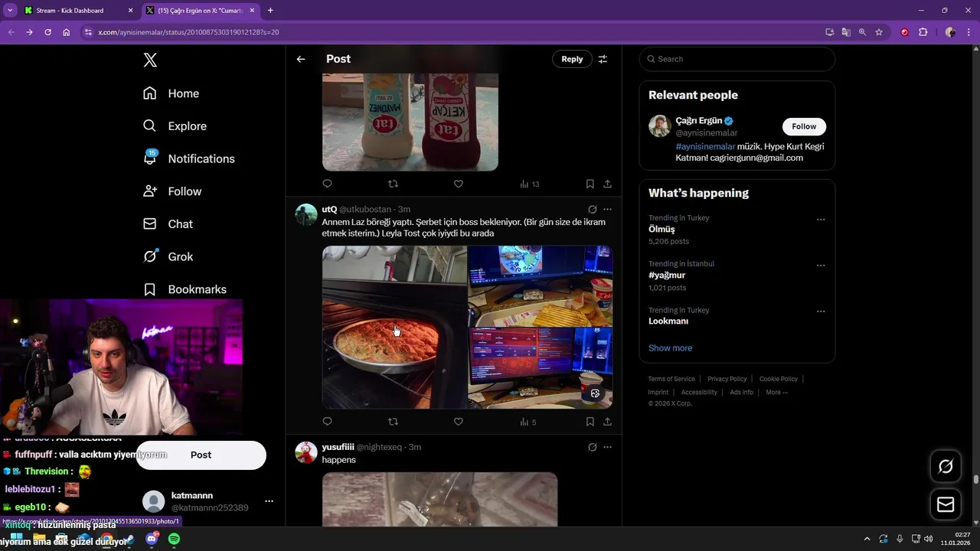The height and width of the screenshot is (551, 980).
Task: Open the X logo home link
Action: [150, 60]
